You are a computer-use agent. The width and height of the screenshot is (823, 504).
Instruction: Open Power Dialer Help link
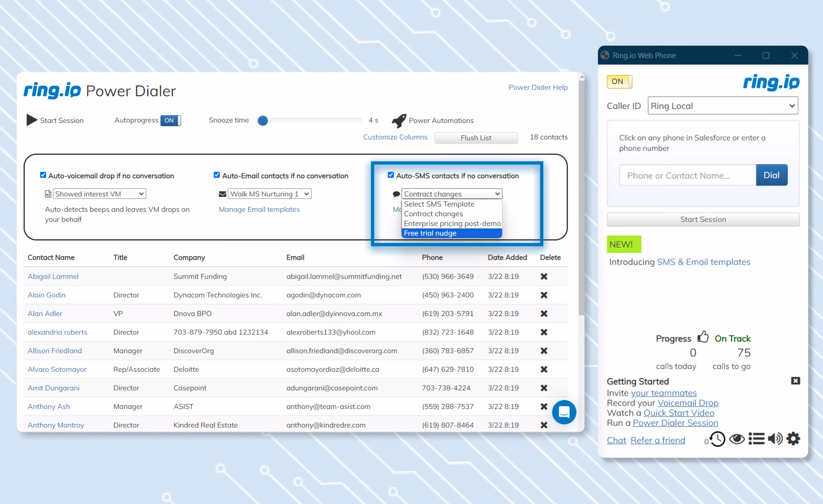tap(538, 87)
